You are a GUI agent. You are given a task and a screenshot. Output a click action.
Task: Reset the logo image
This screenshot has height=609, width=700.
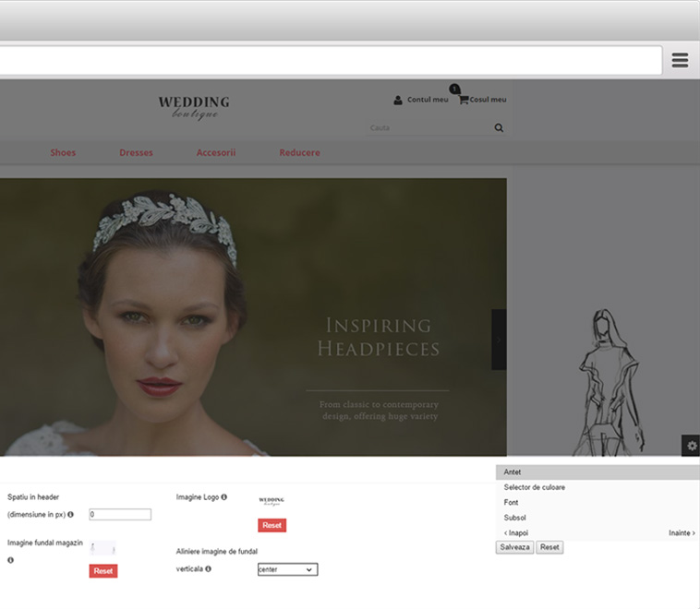pyautogui.click(x=272, y=525)
